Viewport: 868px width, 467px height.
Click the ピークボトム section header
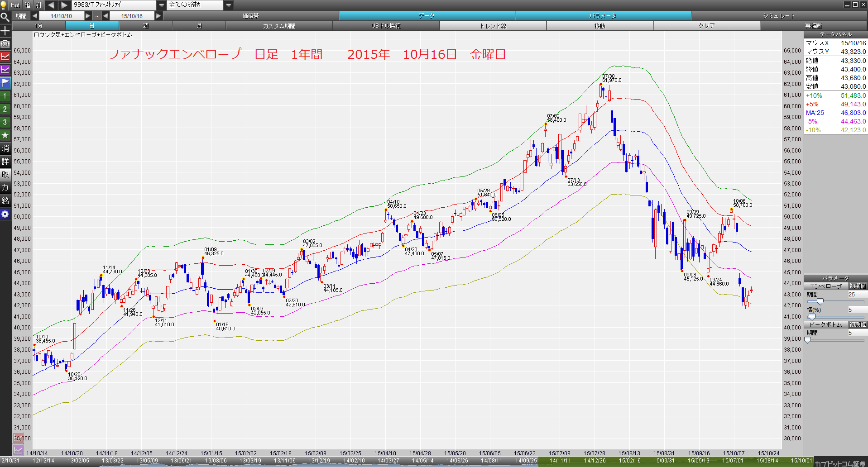(826, 325)
